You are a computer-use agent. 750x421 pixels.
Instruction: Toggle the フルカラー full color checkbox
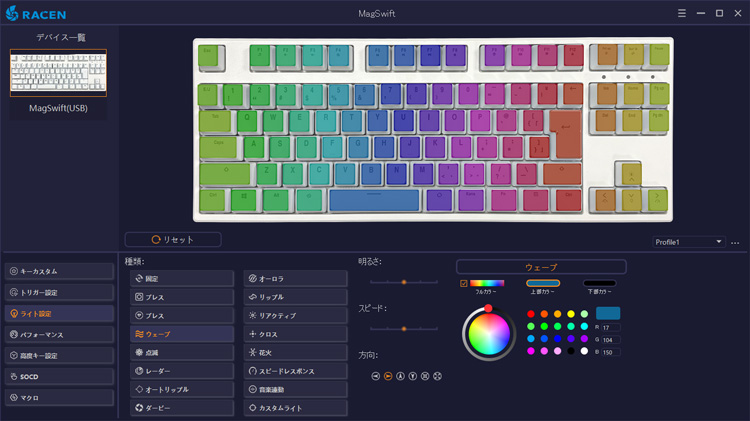pyautogui.click(x=463, y=283)
